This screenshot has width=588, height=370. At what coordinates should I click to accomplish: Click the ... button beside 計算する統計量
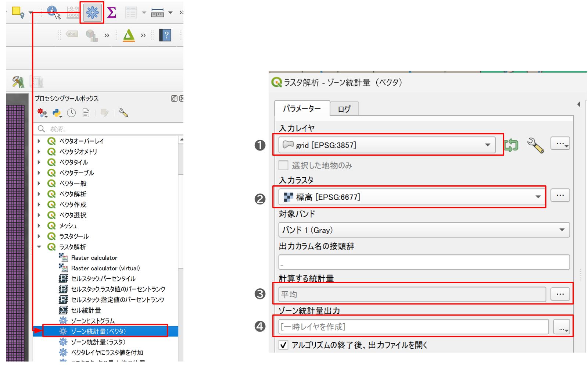(560, 294)
